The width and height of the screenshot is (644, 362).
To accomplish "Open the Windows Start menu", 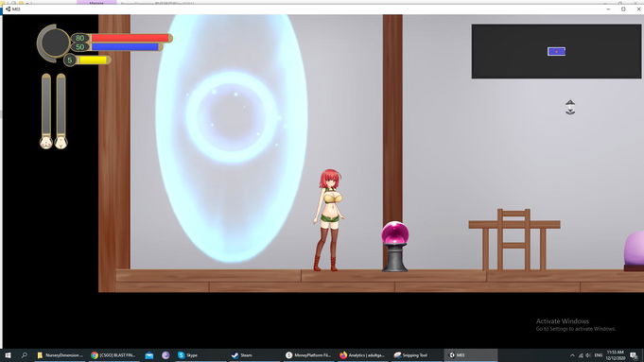I will pos(8,355).
